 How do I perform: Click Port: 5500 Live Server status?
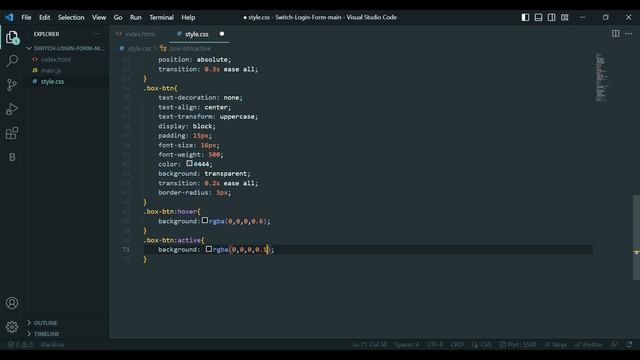coord(518,344)
